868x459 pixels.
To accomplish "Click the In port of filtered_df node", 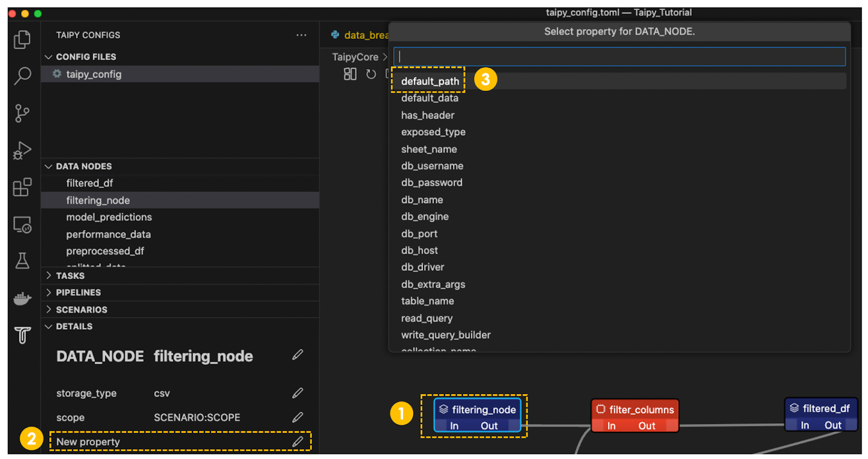I will (x=805, y=425).
